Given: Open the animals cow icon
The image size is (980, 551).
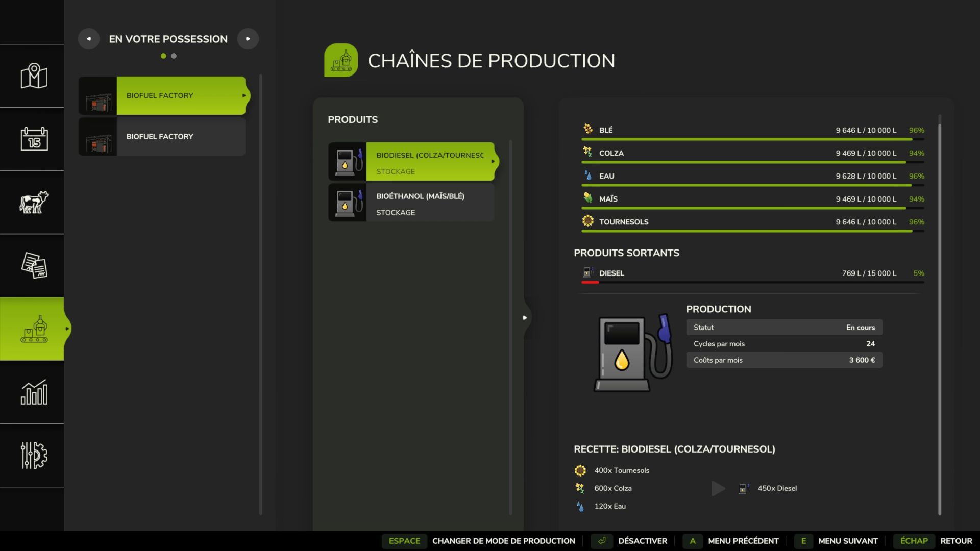Looking at the screenshot, I should pos(34,202).
